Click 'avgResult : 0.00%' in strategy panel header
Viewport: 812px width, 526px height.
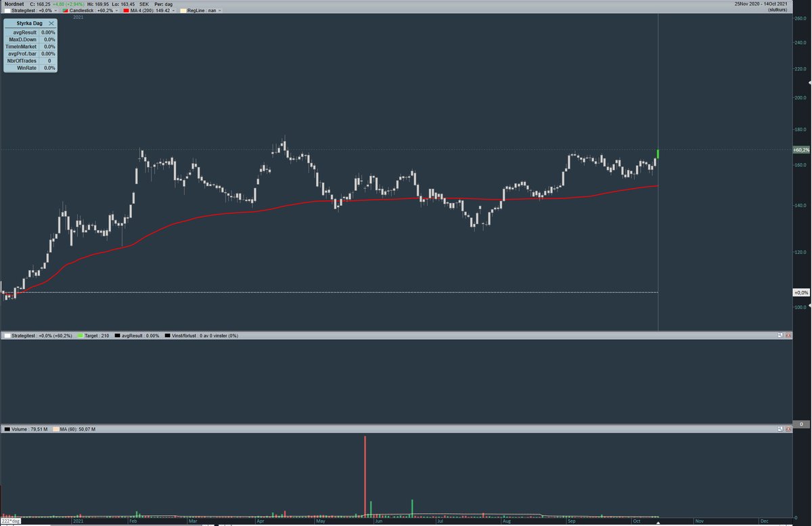[x=141, y=335]
